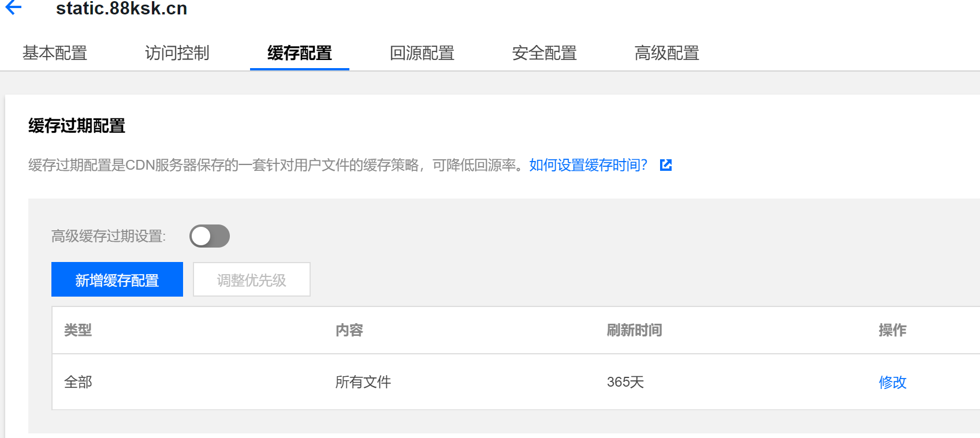
Task: Click the 操作 column header
Action: click(892, 330)
